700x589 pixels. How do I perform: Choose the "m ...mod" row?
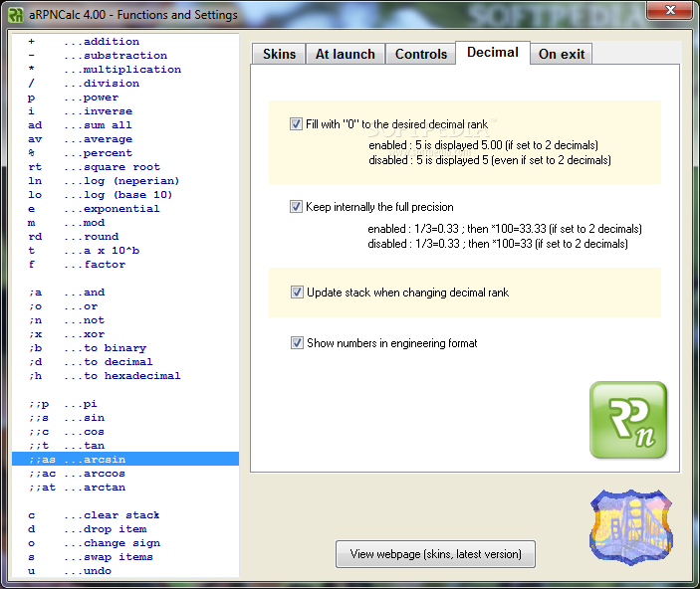[x=125, y=223]
